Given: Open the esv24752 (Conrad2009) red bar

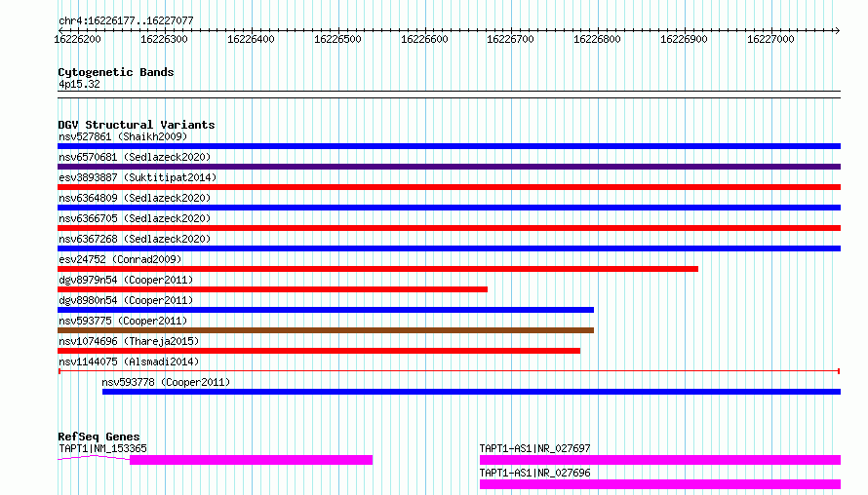Looking at the screenshot, I should tap(378, 269).
